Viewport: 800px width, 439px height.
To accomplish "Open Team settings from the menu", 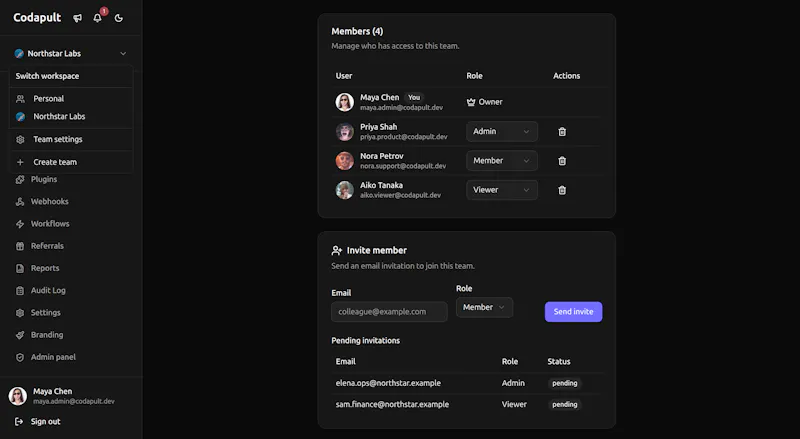I will point(71,139).
